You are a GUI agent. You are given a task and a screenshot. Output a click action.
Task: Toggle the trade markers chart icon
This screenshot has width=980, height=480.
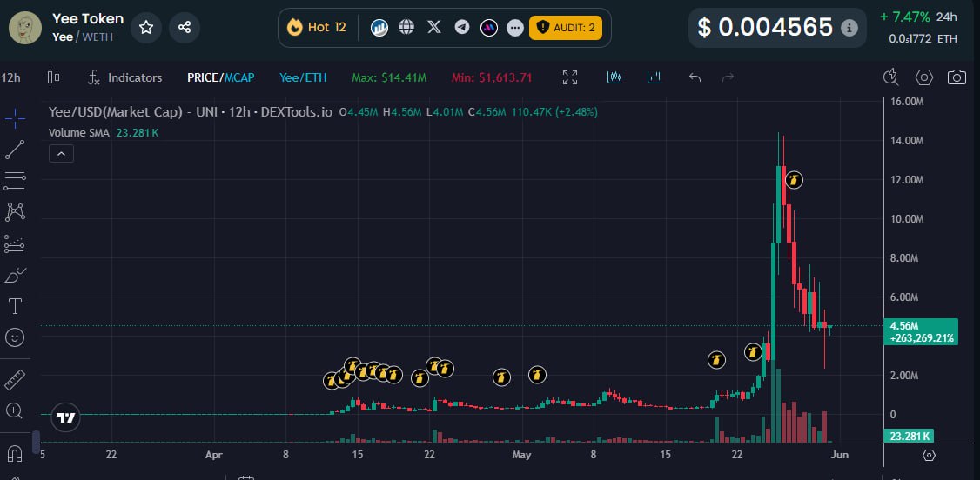(x=614, y=77)
